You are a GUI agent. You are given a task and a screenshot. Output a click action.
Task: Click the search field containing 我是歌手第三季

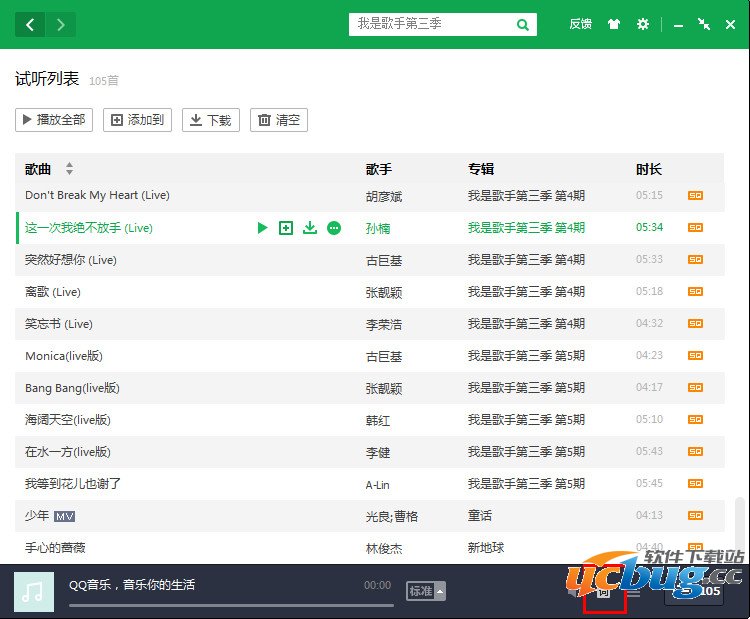[430, 25]
